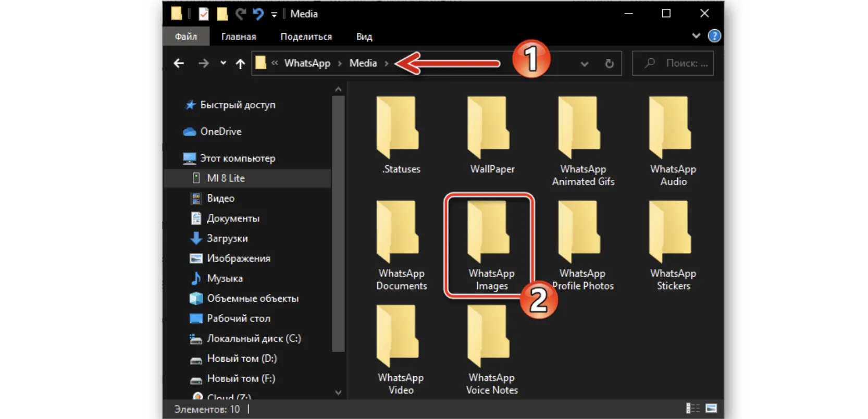Select OneDrive in navigation pane
Screen dimensions: 868x419
[x=213, y=132]
